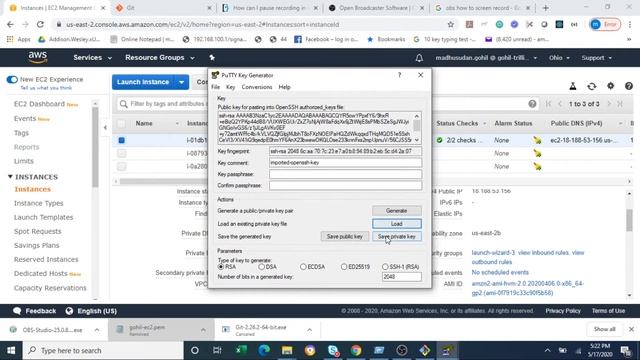
Task: Open Task View on the taskbar
Action: coord(217,350)
